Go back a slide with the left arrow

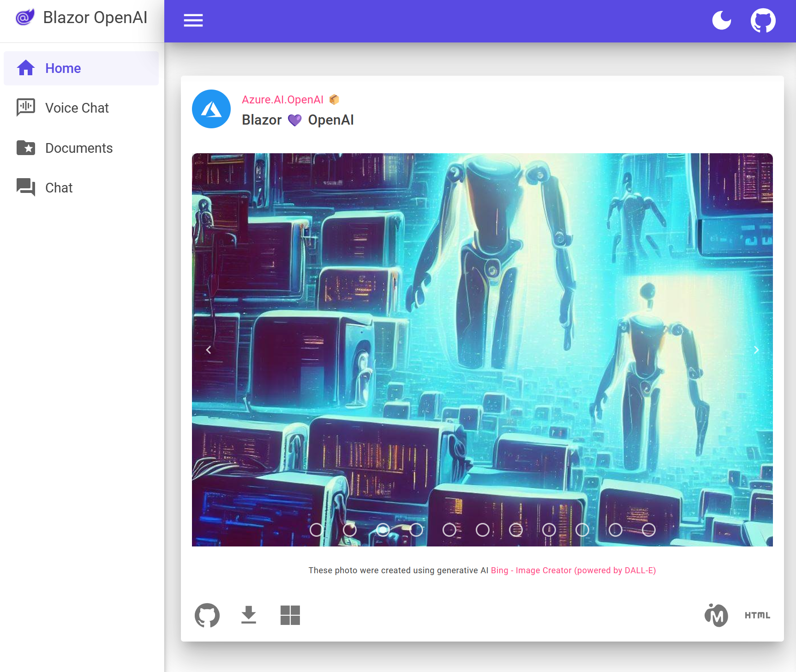coord(209,350)
